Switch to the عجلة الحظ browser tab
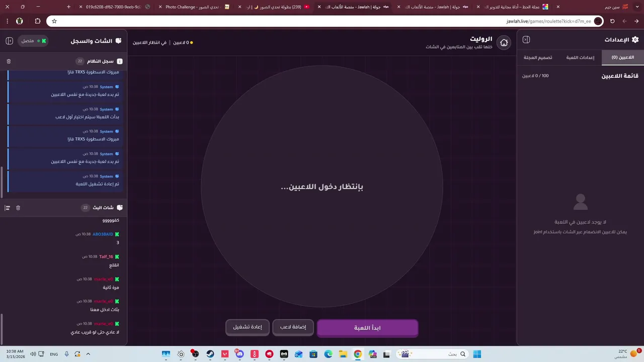The image size is (644, 362). click(x=515, y=7)
